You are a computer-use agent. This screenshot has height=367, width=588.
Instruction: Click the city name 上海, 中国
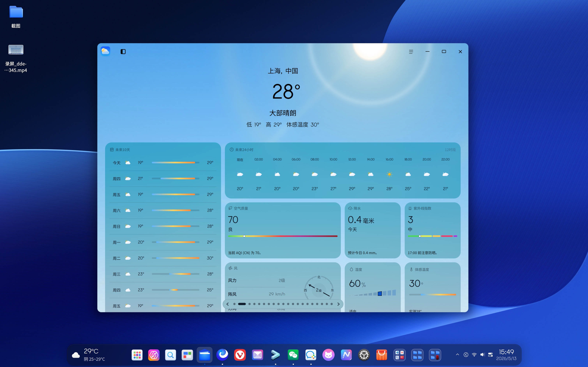(283, 71)
